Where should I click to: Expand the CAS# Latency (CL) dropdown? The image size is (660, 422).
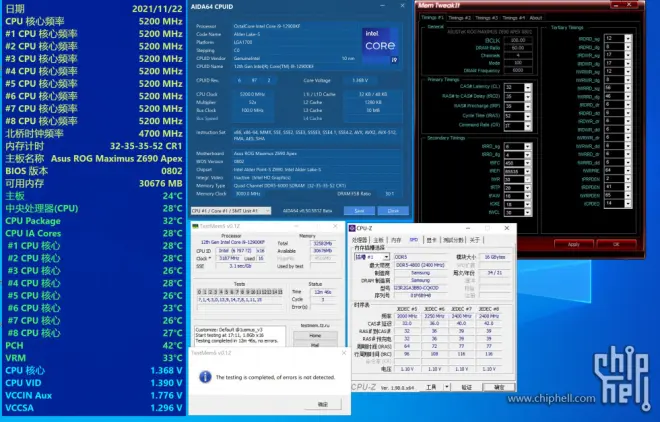point(528,87)
